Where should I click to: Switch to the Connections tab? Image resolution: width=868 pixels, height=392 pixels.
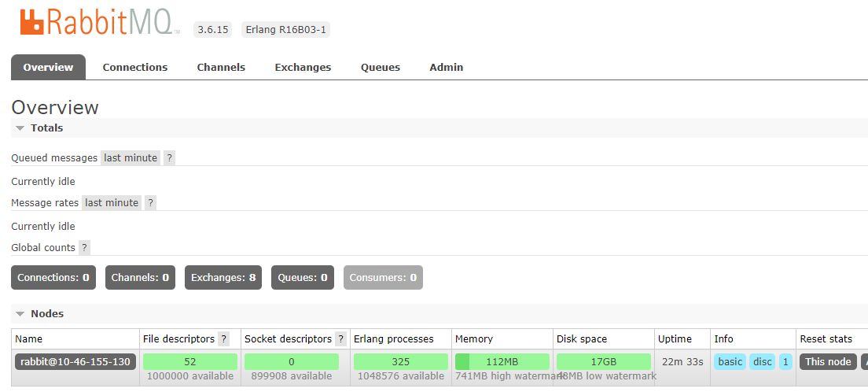135,67
